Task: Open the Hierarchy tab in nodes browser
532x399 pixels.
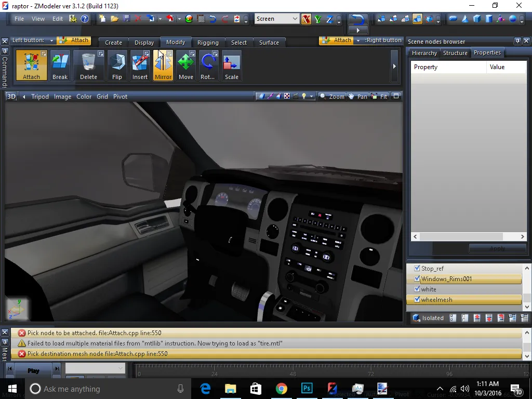Action: (x=424, y=53)
